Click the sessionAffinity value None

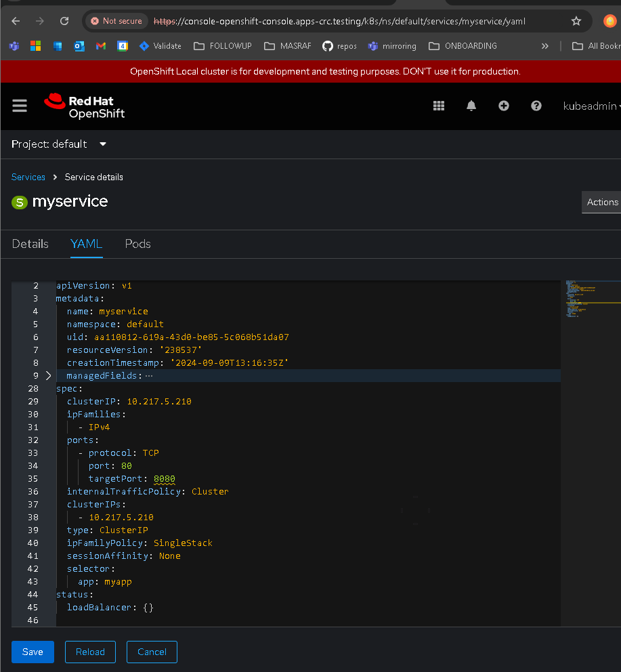click(170, 556)
